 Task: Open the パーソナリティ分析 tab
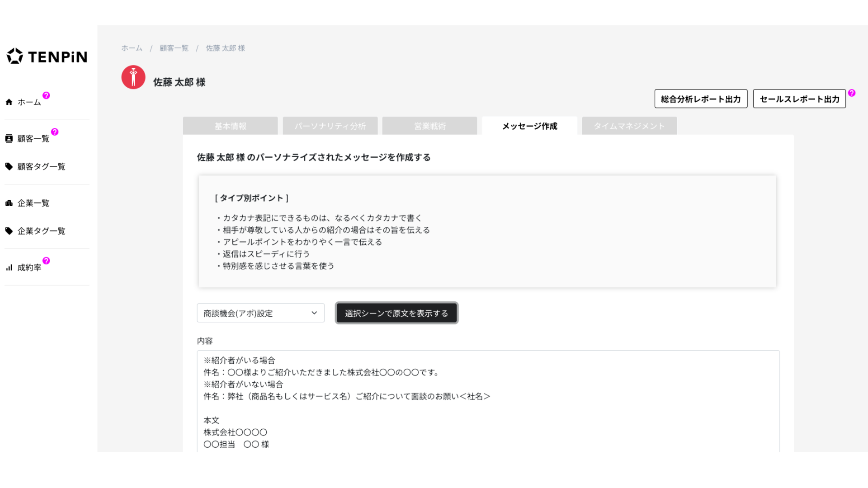coord(330,126)
